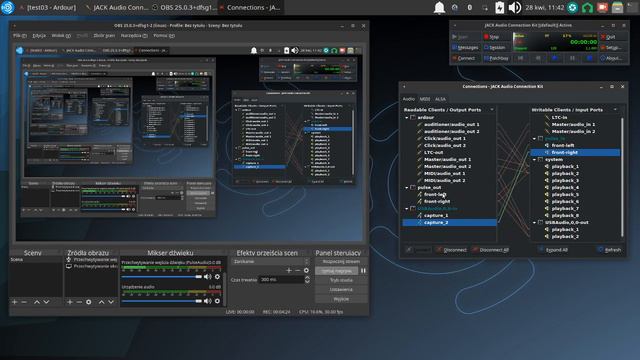Viewport: 640px width, 360px height.
Task: Open the Plik menu in OBS
Action: click(x=20, y=36)
